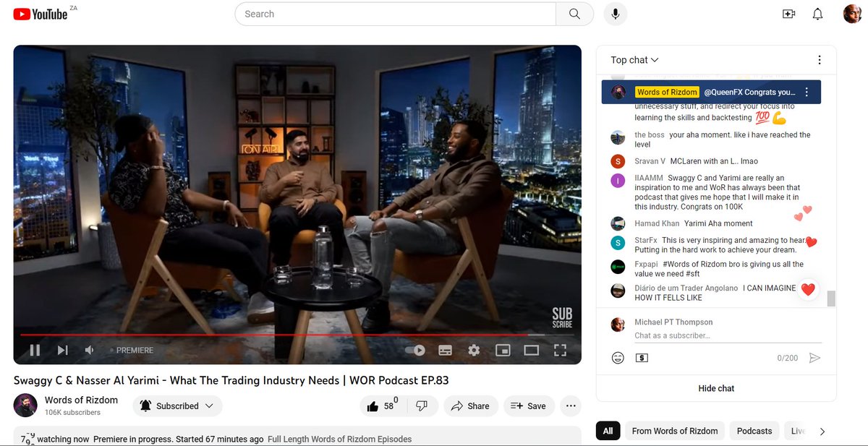868x446 pixels.
Task: Start voice search with microphone icon
Action: coord(616,14)
